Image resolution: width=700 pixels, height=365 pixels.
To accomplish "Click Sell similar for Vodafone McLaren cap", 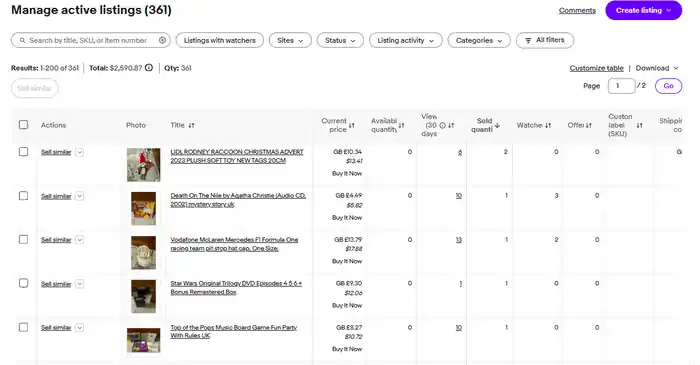I will pos(56,240).
